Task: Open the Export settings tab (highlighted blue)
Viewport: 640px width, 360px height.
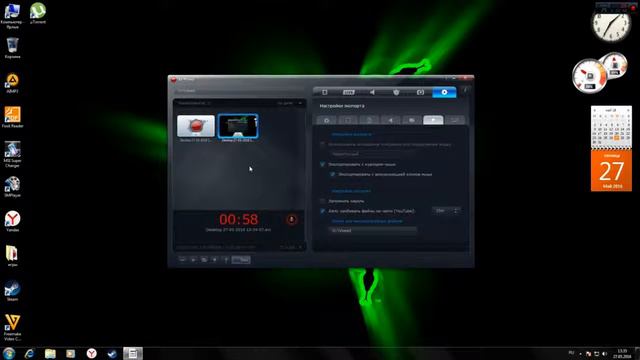Action: tap(444, 92)
